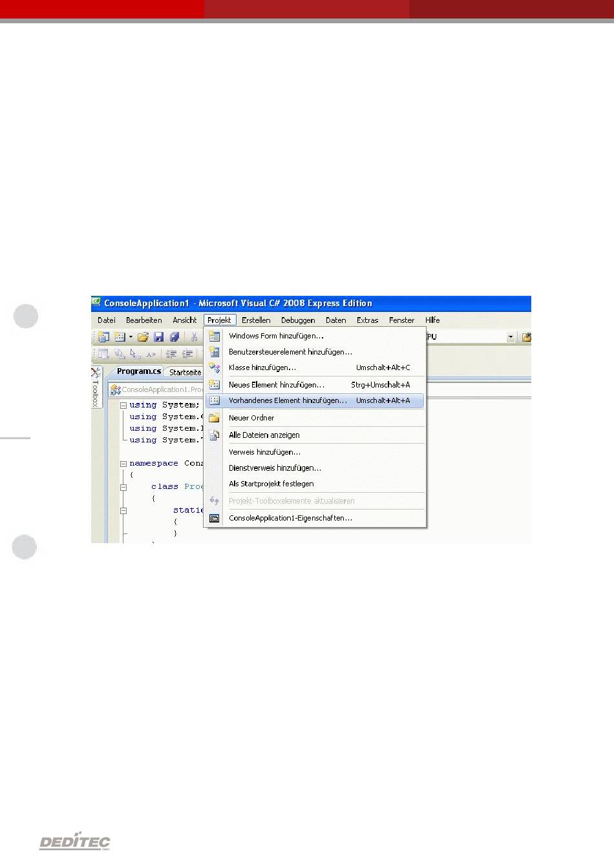Click the namespace keyword in the code
Viewport: 614px width, 868px height.
pyautogui.click(x=154, y=464)
